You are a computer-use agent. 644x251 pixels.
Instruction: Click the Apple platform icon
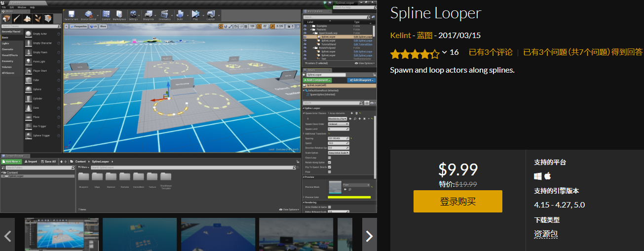coord(547,176)
